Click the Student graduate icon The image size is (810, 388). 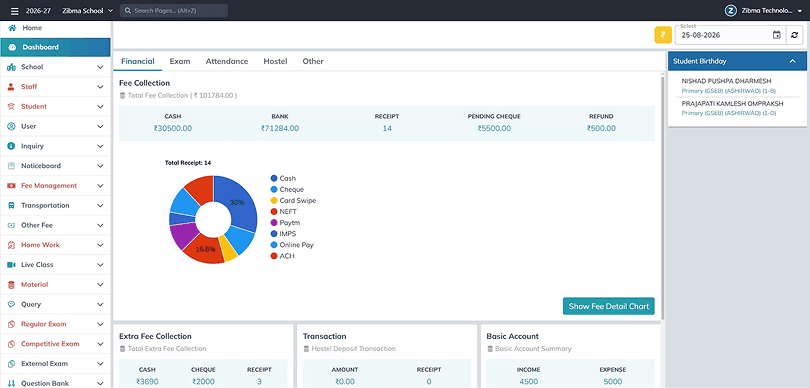[11, 106]
